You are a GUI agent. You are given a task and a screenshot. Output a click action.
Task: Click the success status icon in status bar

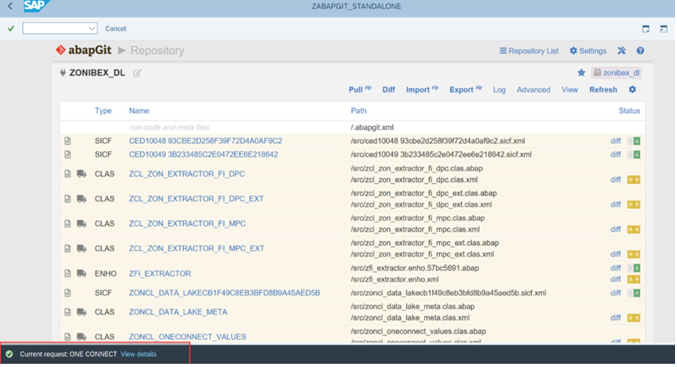click(9, 354)
